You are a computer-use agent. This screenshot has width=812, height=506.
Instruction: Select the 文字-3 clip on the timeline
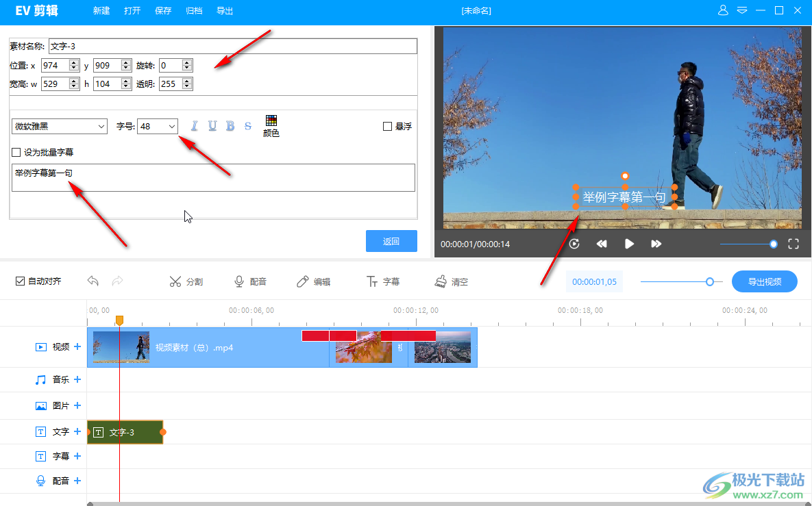pos(125,432)
